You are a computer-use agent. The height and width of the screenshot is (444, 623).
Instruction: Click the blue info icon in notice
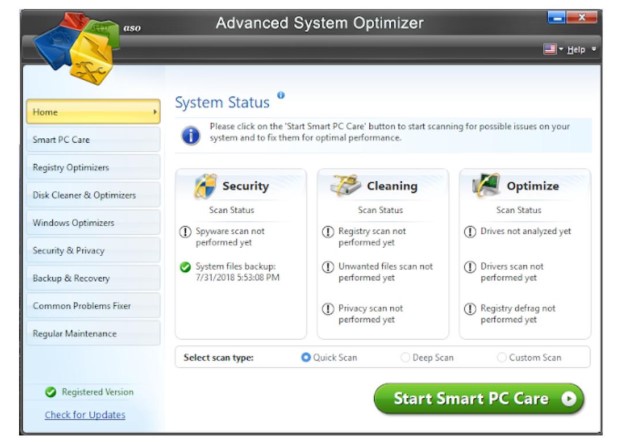(191, 136)
